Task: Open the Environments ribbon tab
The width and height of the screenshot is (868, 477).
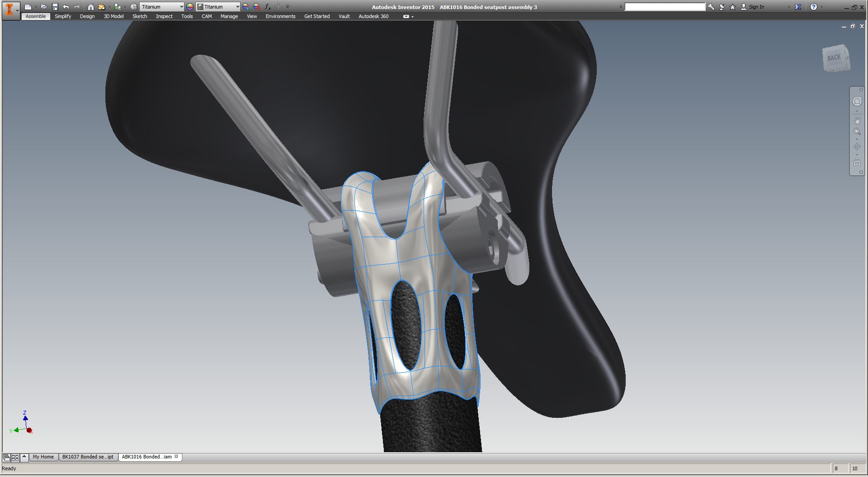Action: point(280,16)
